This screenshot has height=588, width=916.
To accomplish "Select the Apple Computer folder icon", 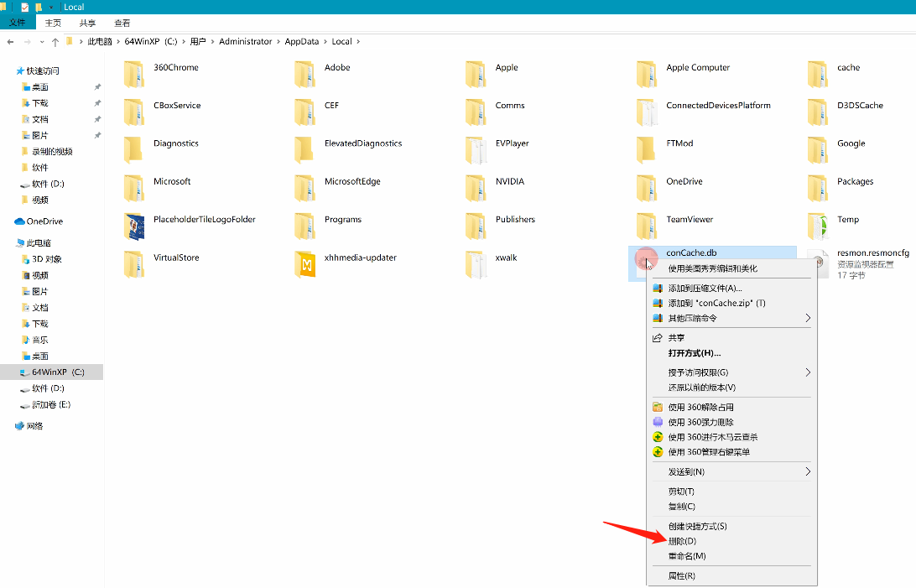I will point(647,74).
